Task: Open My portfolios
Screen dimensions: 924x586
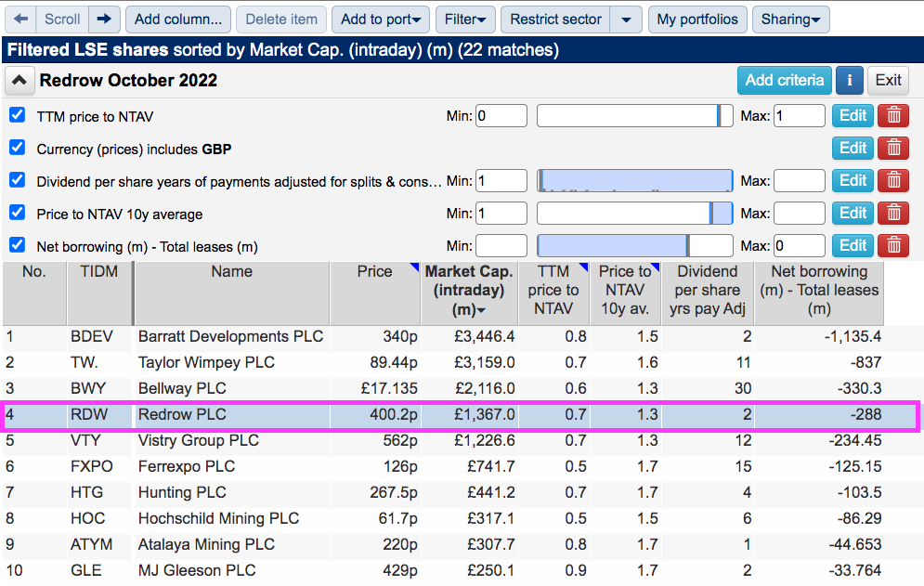Action: (697, 20)
